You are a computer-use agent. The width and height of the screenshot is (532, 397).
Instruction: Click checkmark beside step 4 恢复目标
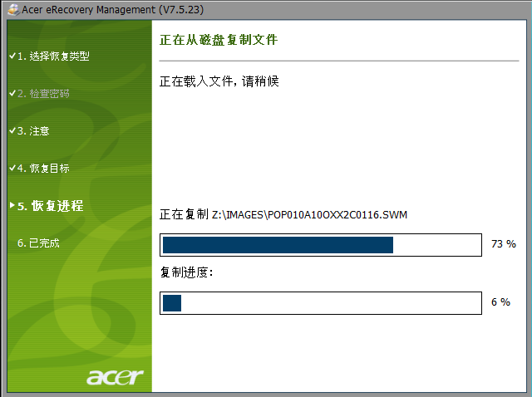pyautogui.click(x=12, y=168)
